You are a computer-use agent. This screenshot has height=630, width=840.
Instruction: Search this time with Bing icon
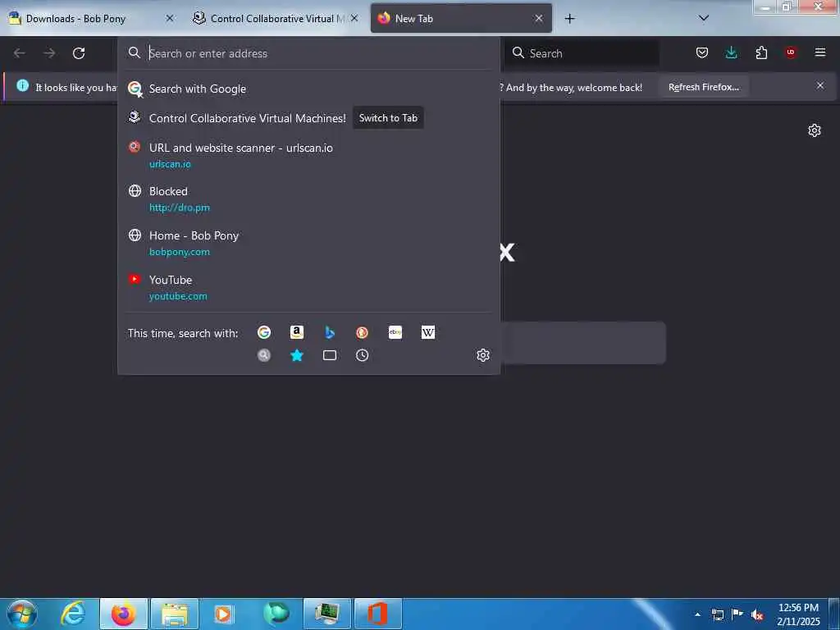pyautogui.click(x=330, y=332)
